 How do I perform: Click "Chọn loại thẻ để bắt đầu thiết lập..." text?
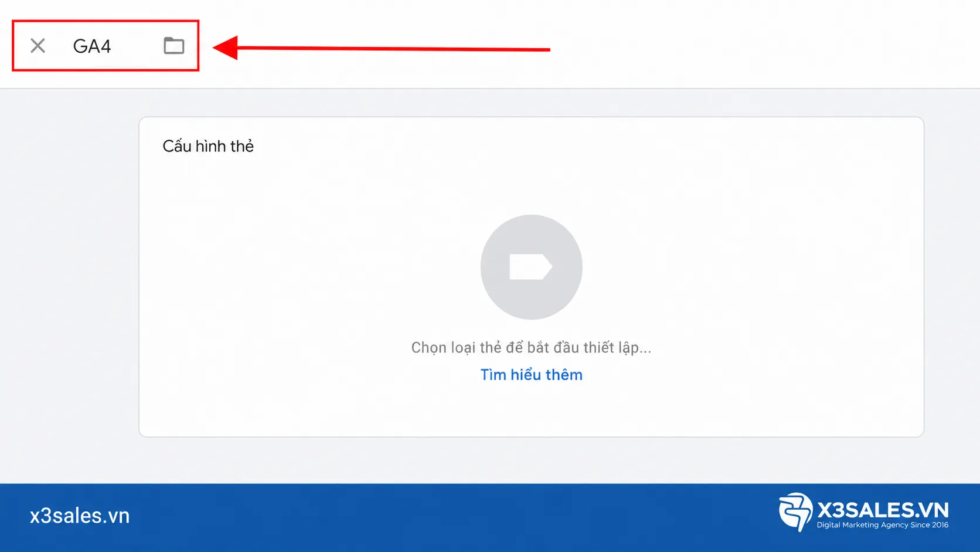(531, 347)
